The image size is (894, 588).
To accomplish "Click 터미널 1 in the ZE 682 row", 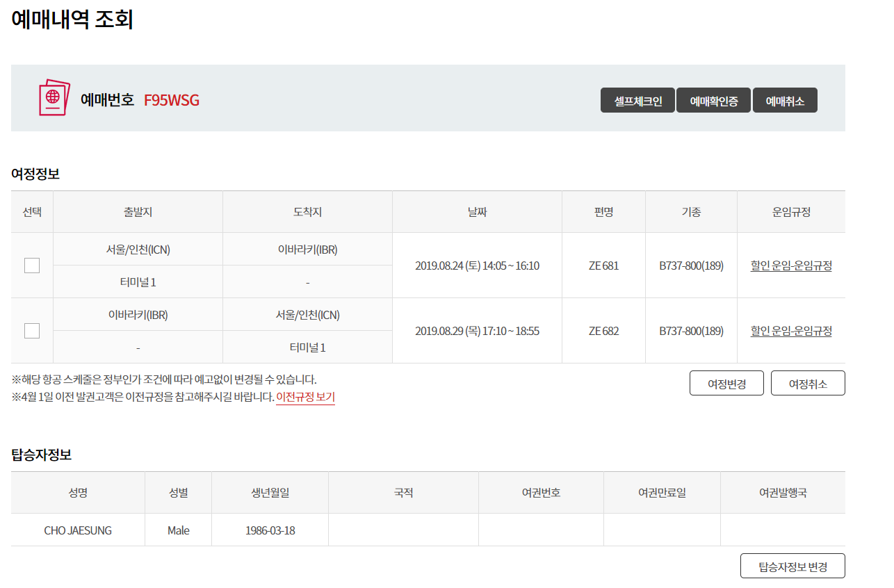I will tap(307, 348).
